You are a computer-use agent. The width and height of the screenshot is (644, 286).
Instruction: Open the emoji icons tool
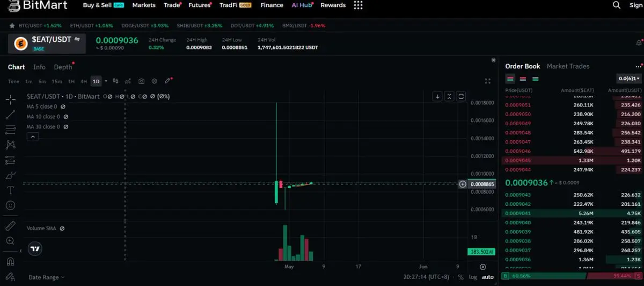(10, 205)
